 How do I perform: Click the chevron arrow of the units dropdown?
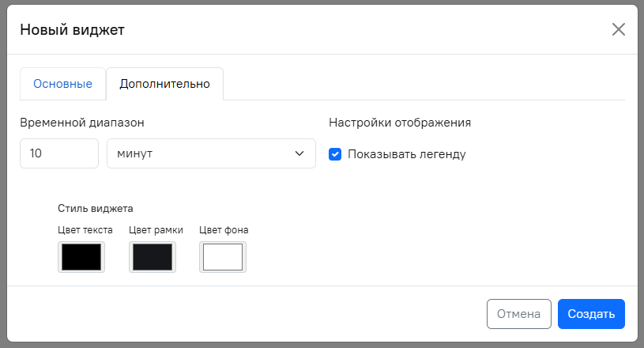click(299, 153)
